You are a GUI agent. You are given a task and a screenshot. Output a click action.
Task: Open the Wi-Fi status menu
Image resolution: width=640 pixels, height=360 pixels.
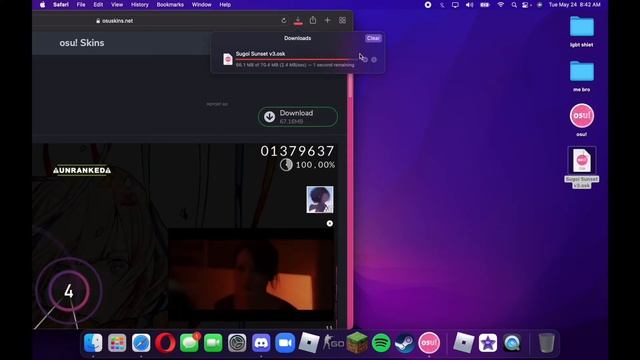(x=500, y=5)
